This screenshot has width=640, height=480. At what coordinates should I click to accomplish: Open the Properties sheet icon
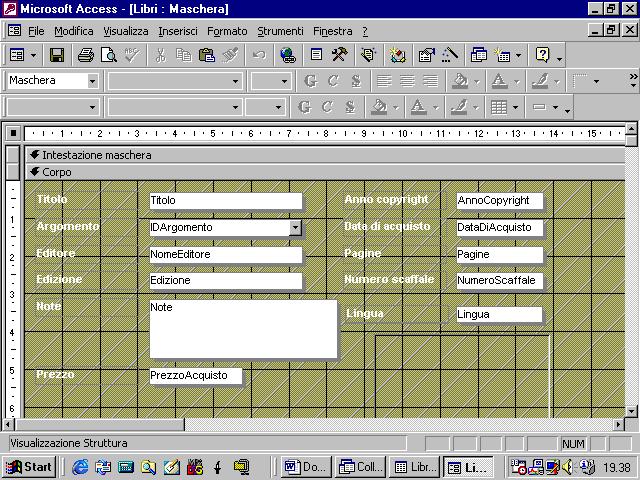[x=426, y=55]
